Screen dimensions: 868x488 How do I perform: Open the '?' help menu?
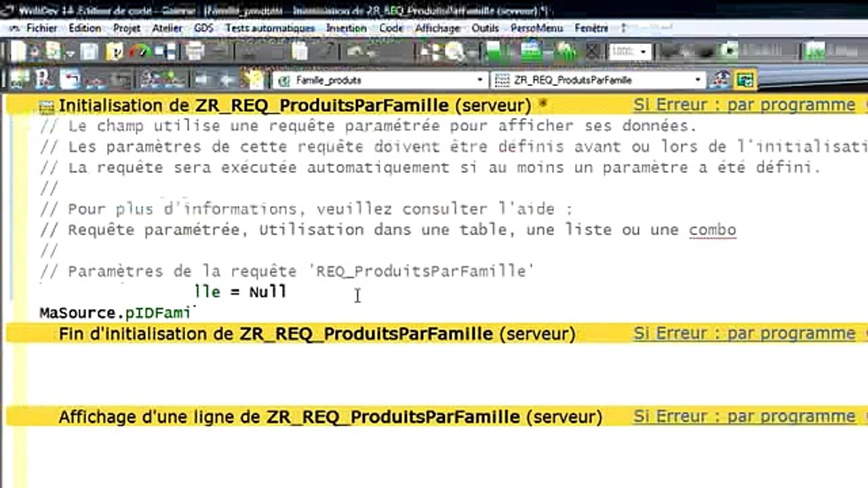(x=623, y=28)
